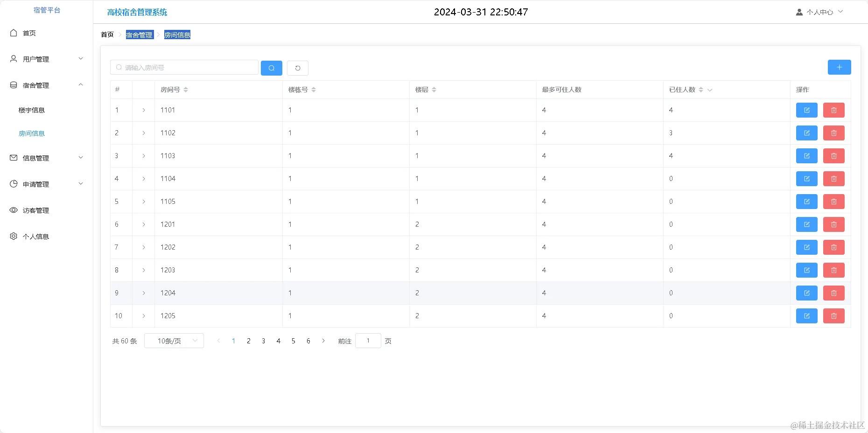Open the 个人中心 user dropdown
This screenshot has height=433, width=868.
819,12
